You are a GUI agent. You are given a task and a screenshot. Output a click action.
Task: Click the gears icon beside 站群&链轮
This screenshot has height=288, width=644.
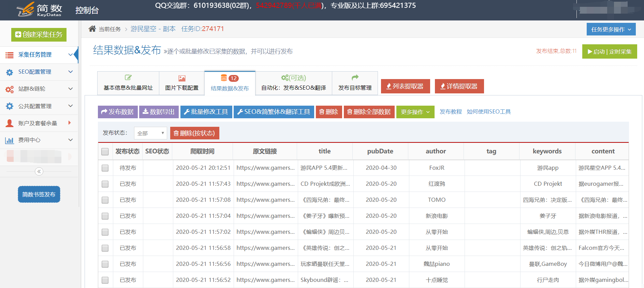[x=10, y=89]
